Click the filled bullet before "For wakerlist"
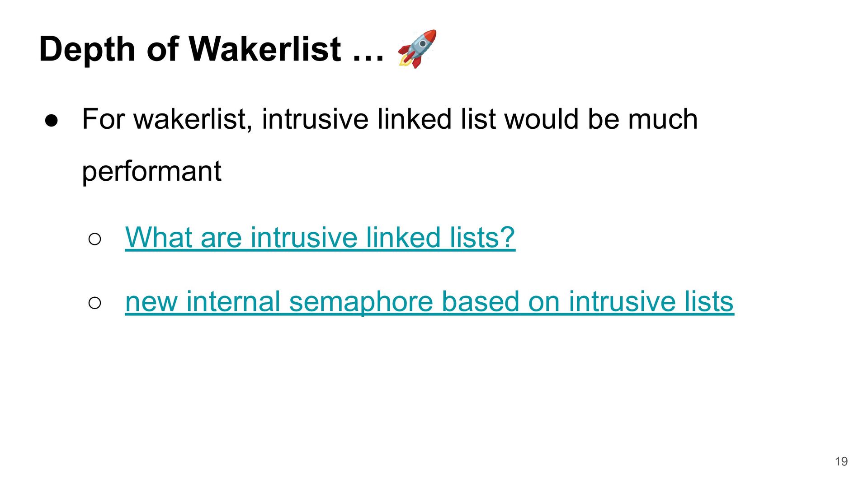868x488 pixels. point(51,120)
